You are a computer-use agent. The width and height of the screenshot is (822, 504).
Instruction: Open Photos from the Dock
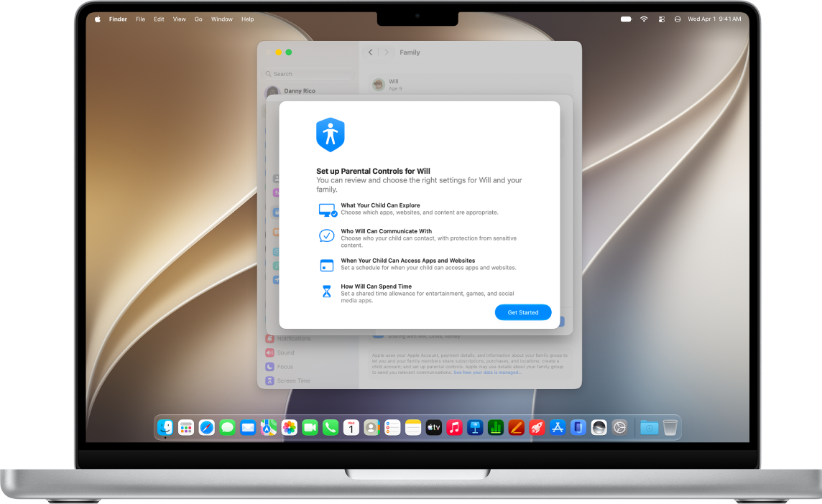click(x=290, y=427)
